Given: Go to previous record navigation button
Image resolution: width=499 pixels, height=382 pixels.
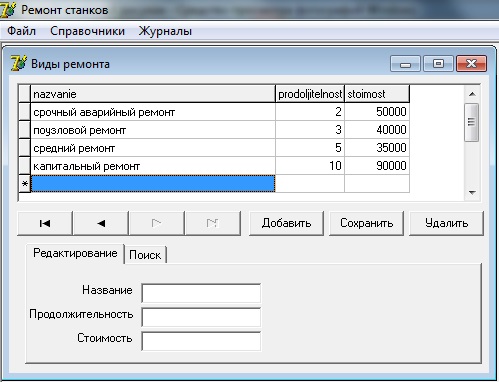Looking at the screenshot, I should pos(101,223).
